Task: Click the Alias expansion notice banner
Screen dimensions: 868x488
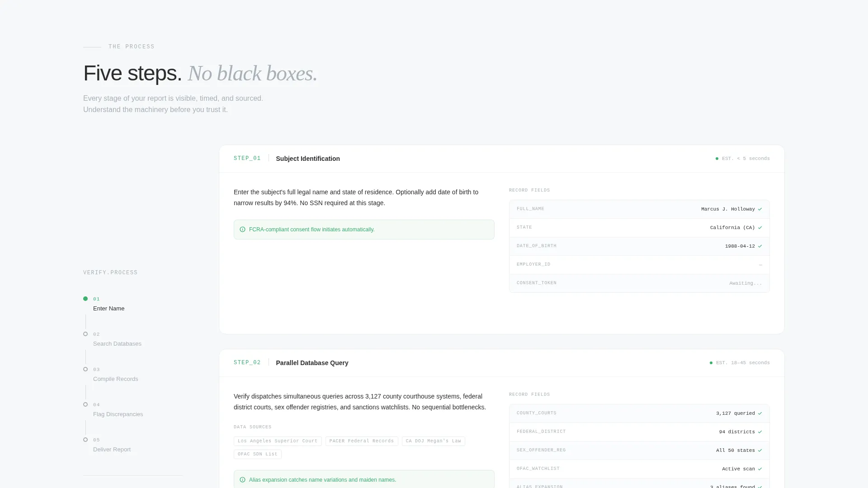Action: pos(364,479)
